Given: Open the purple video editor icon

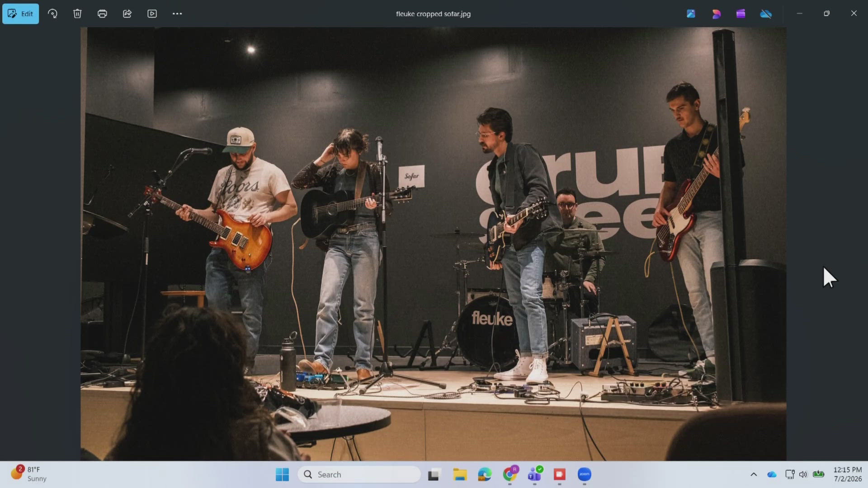Looking at the screenshot, I should pos(741,14).
